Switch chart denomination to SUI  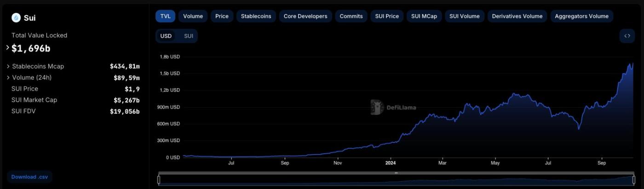(189, 36)
